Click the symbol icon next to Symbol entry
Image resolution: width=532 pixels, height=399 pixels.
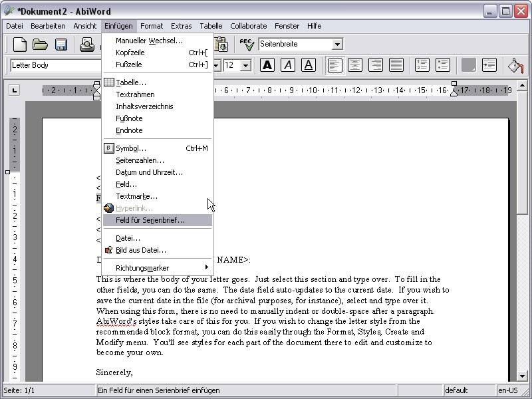click(x=108, y=148)
